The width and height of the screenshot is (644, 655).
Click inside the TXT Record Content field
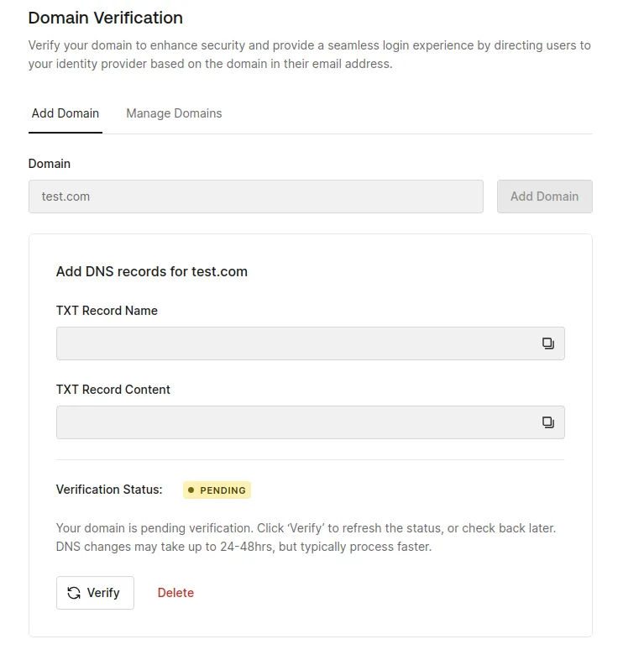pyautogui.click(x=294, y=422)
